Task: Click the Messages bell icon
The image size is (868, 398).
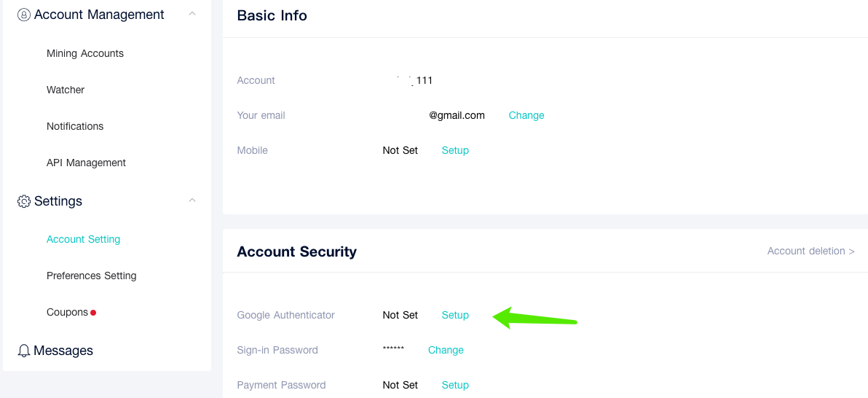Action: click(24, 351)
